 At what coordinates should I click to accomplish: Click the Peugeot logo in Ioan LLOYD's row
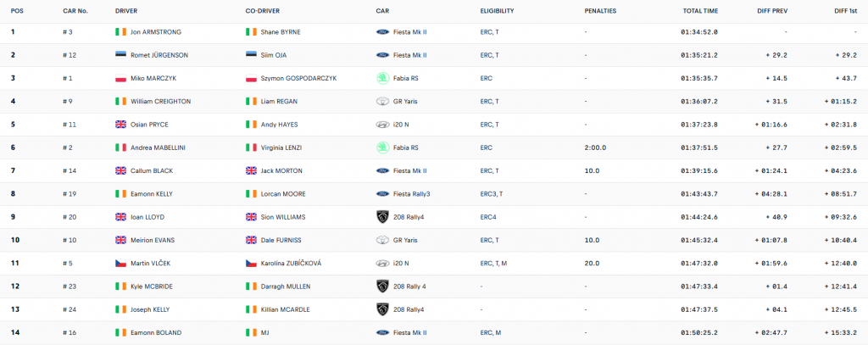(x=382, y=217)
